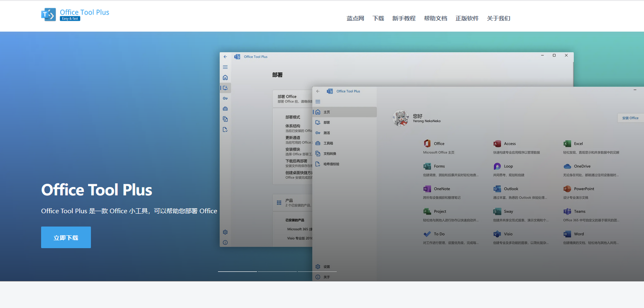Open settings gear in rear window sidebar
The width and height of the screenshot is (644, 308).
tap(225, 232)
